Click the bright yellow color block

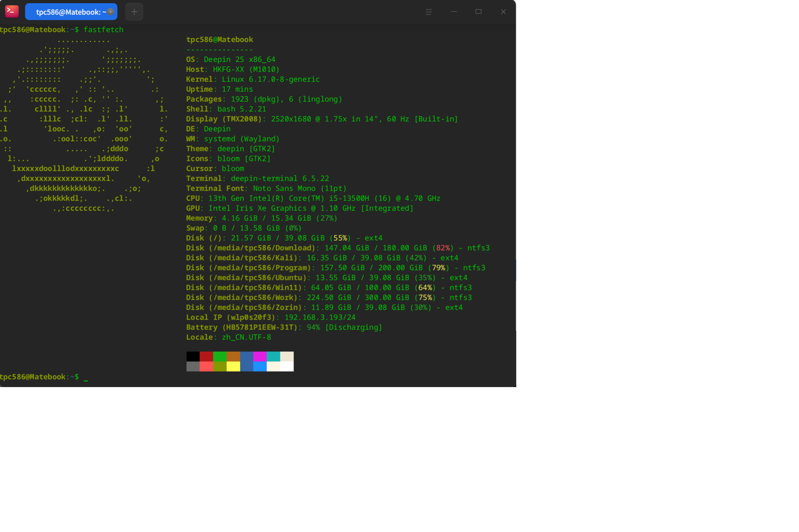click(233, 366)
